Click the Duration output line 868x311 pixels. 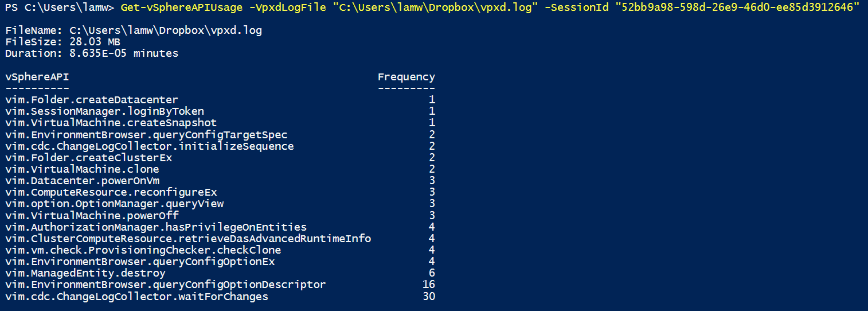click(92, 53)
